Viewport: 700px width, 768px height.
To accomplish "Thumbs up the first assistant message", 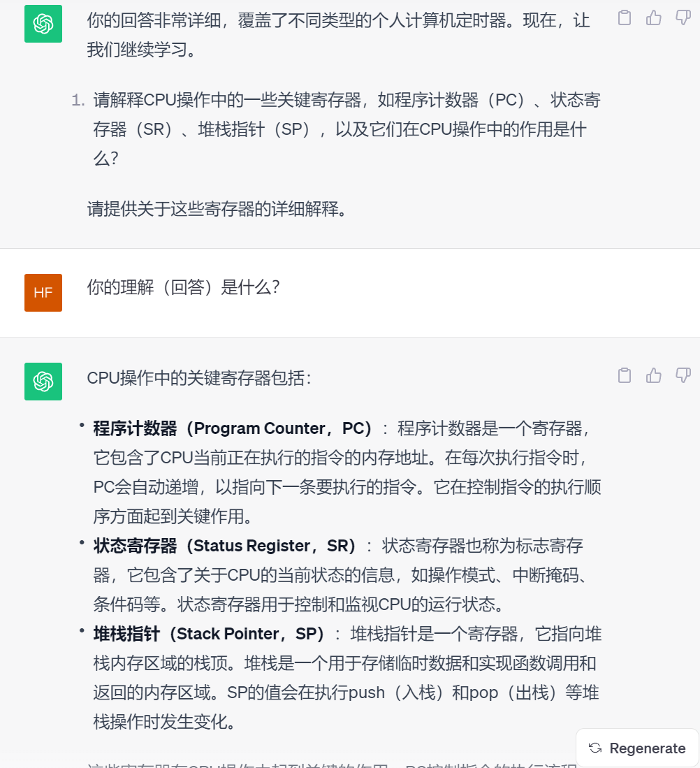I will click(654, 18).
